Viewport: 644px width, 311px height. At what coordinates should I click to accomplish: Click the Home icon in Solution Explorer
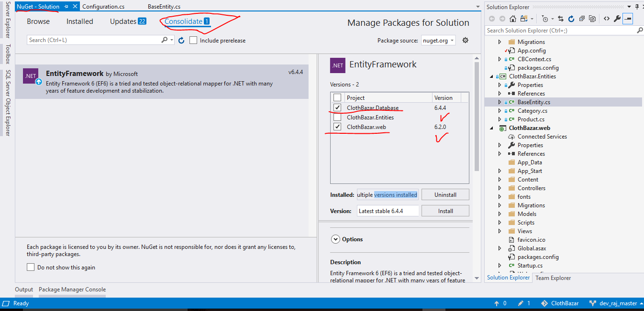[x=512, y=19]
